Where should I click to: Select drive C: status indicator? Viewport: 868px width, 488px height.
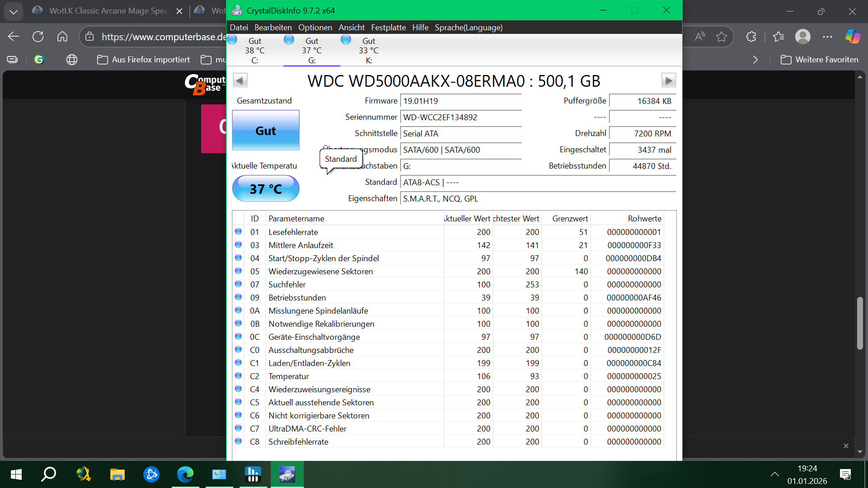(x=255, y=50)
